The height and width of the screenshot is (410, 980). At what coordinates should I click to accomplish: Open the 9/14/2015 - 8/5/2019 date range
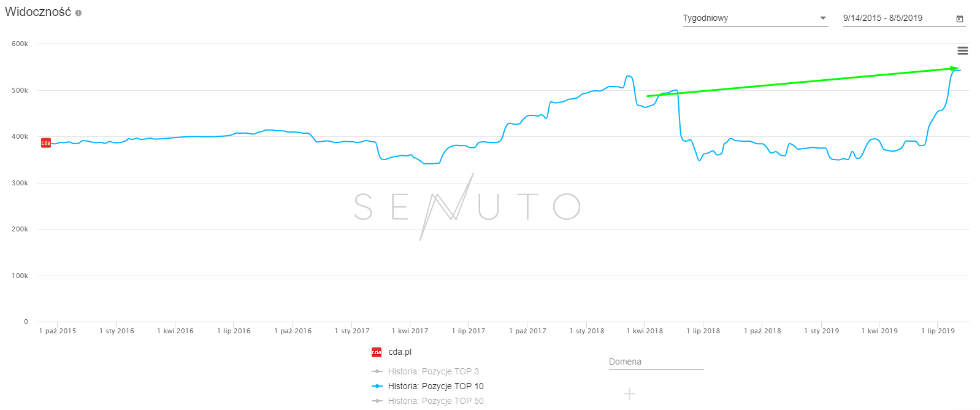coord(897,18)
